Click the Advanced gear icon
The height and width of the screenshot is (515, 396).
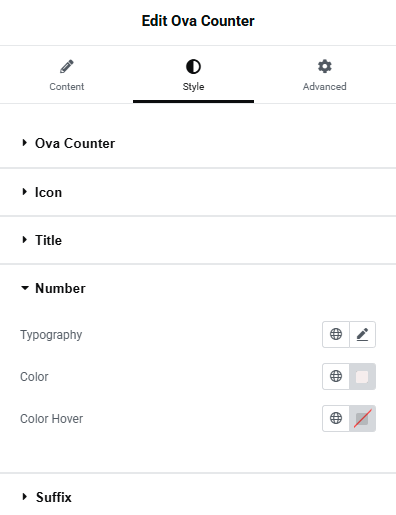coord(325,66)
